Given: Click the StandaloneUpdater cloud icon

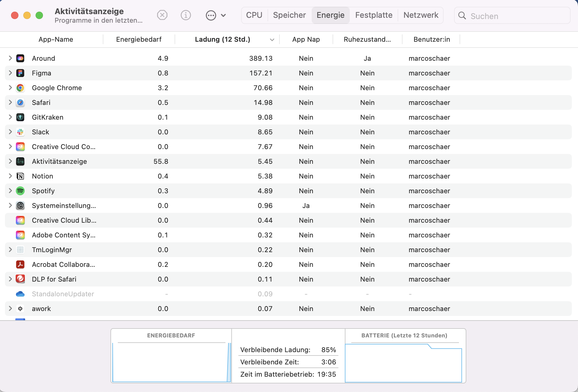Looking at the screenshot, I should [20, 294].
